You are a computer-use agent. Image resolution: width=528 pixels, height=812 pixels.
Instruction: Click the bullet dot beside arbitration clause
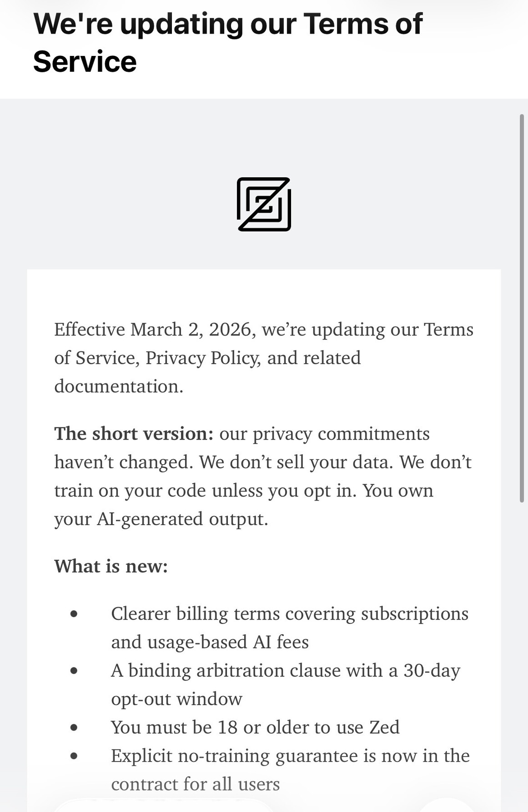coord(74,671)
